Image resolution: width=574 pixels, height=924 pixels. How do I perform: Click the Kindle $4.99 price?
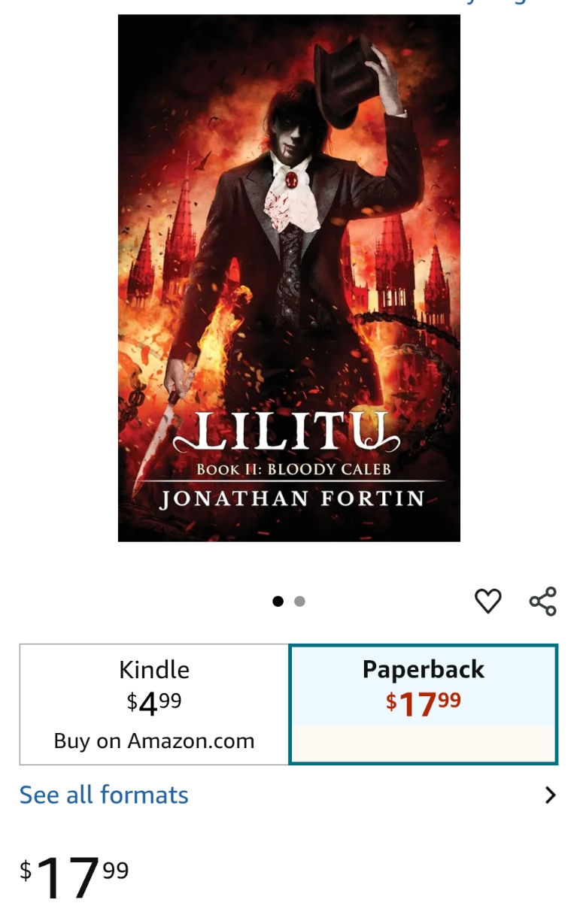click(x=154, y=702)
